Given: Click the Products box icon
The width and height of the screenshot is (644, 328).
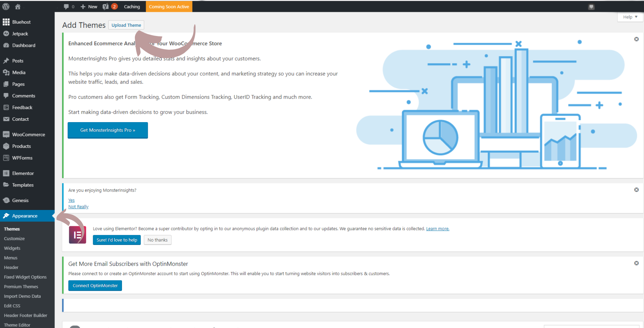Looking at the screenshot, I should pos(6,146).
